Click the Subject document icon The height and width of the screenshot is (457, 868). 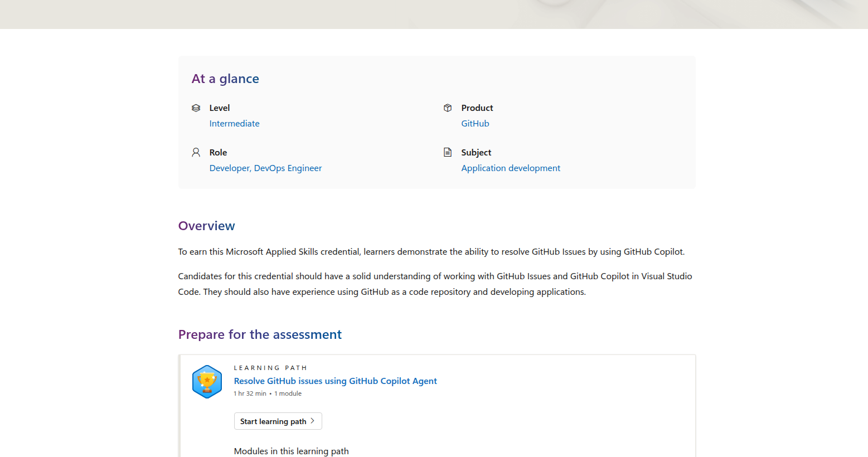(x=448, y=152)
